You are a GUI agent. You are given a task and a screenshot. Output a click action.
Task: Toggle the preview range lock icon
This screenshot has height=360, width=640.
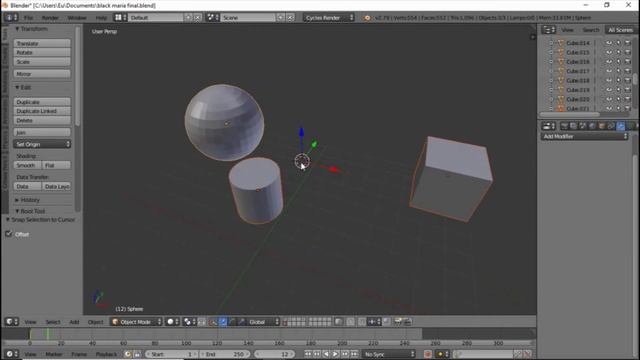point(137,354)
